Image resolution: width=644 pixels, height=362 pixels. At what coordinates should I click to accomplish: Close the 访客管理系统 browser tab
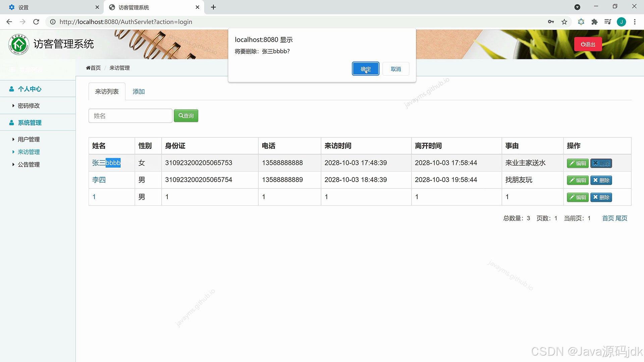(x=197, y=7)
